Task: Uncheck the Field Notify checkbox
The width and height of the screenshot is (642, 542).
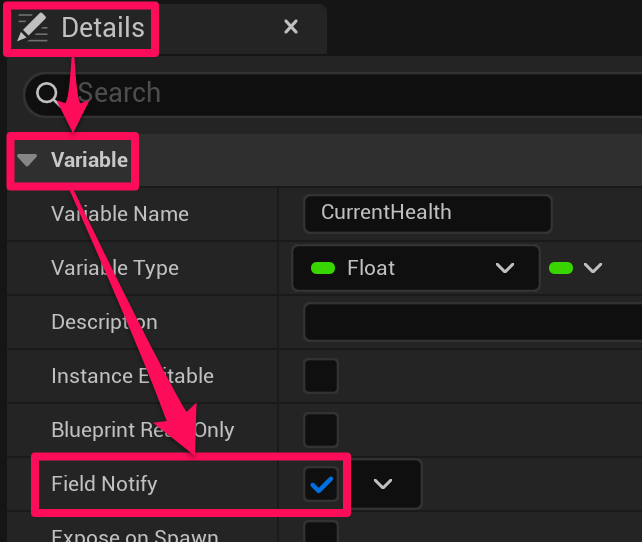Action: coord(321,484)
